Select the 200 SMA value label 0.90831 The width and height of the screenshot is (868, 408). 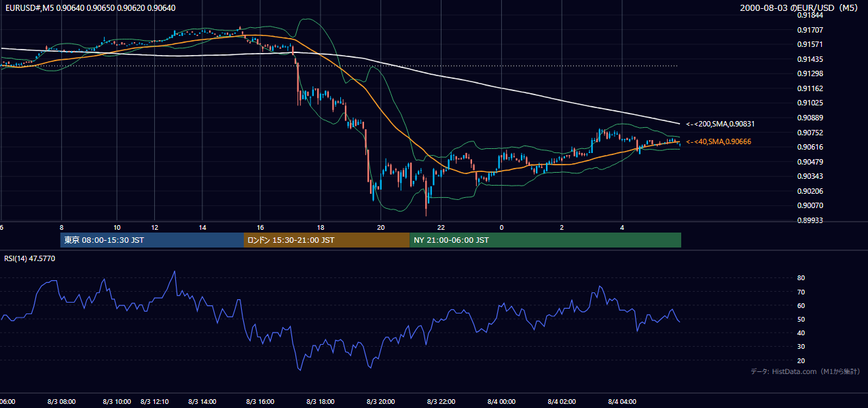[x=721, y=124]
